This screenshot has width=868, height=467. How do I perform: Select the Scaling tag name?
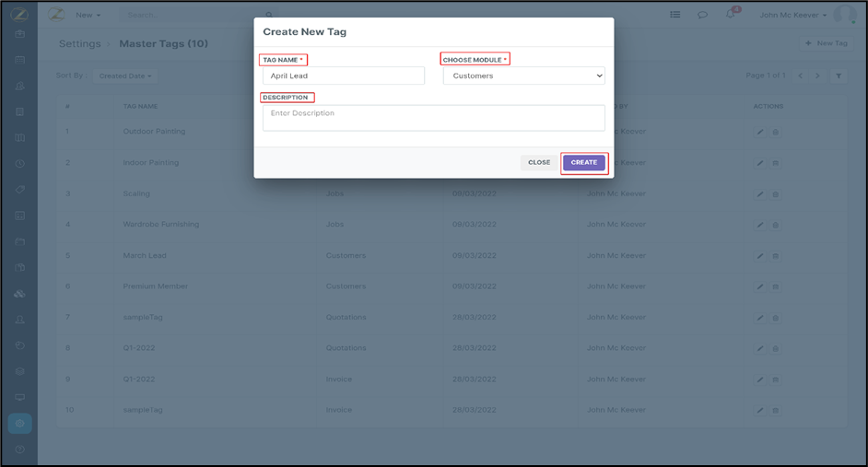(136, 193)
